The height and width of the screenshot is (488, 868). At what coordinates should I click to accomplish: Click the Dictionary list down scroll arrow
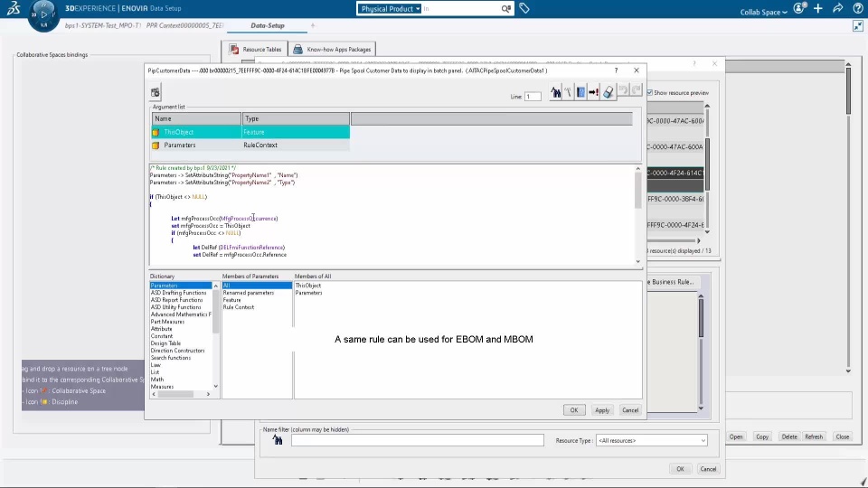coord(216,386)
